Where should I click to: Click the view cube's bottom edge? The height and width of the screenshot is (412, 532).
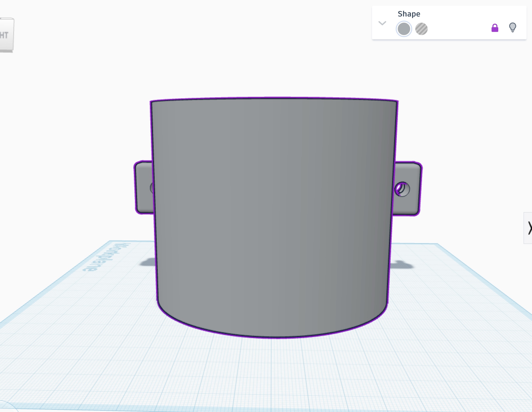(6, 51)
